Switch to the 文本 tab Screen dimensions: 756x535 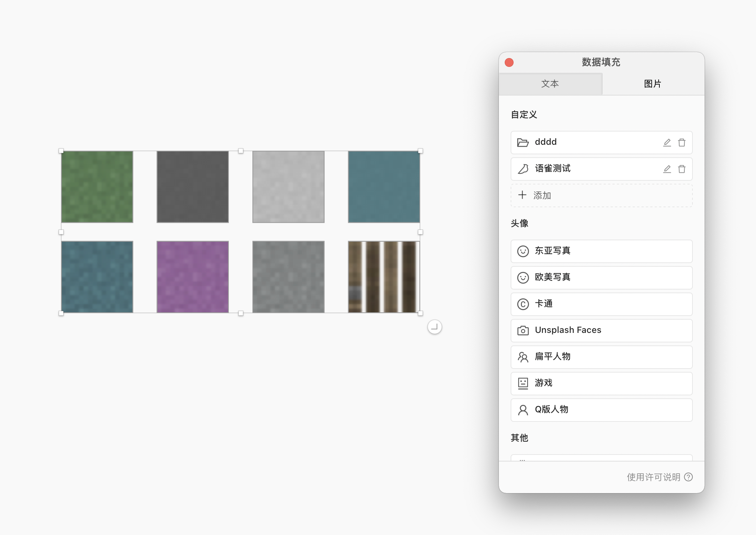click(550, 84)
